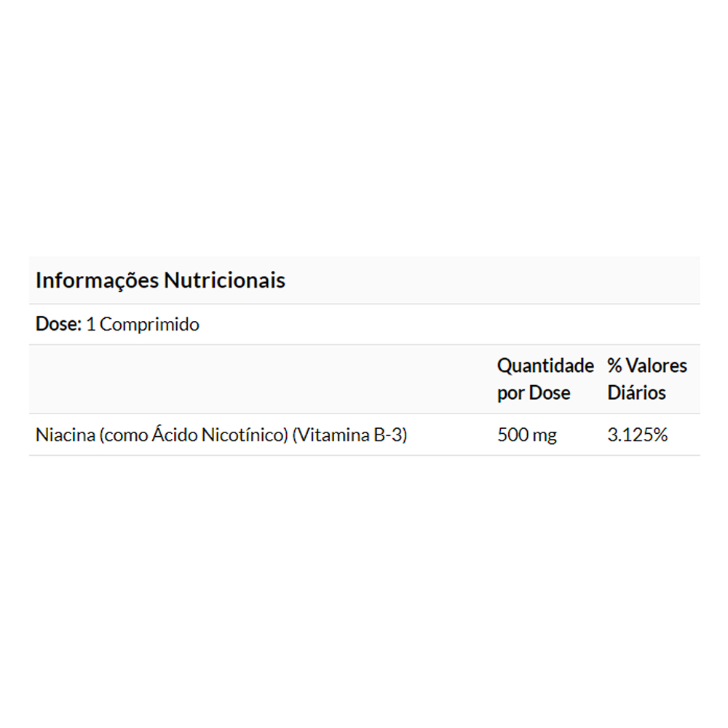Click the % Valores header text
Image resolution: width=728 pixels, height=728 pixels.
647,365
